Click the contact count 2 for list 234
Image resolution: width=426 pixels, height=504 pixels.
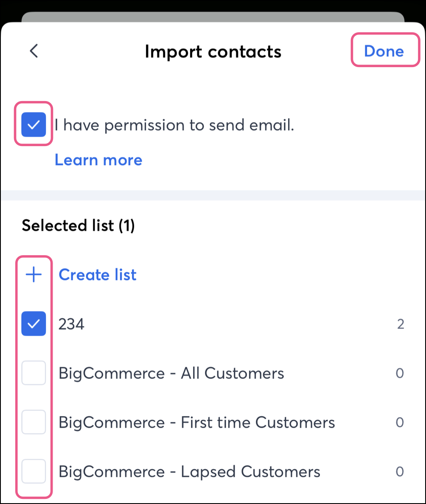click(400, 325)
